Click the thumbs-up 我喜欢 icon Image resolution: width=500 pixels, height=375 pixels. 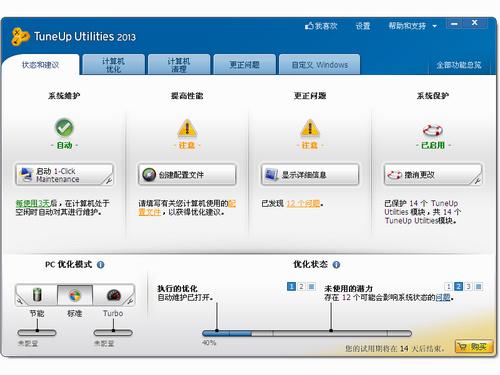click(x=309, y=26)
